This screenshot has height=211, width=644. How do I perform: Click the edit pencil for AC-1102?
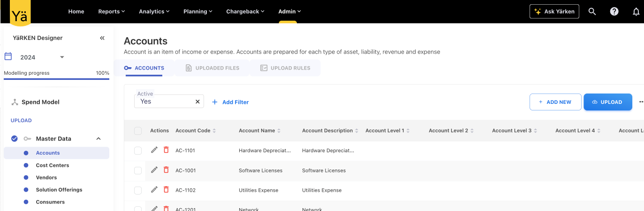(154, 189)
